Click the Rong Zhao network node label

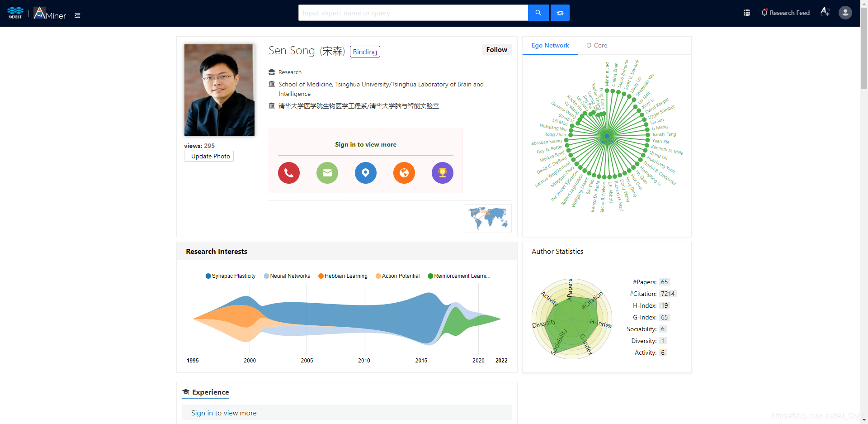(x=555, y=134)
